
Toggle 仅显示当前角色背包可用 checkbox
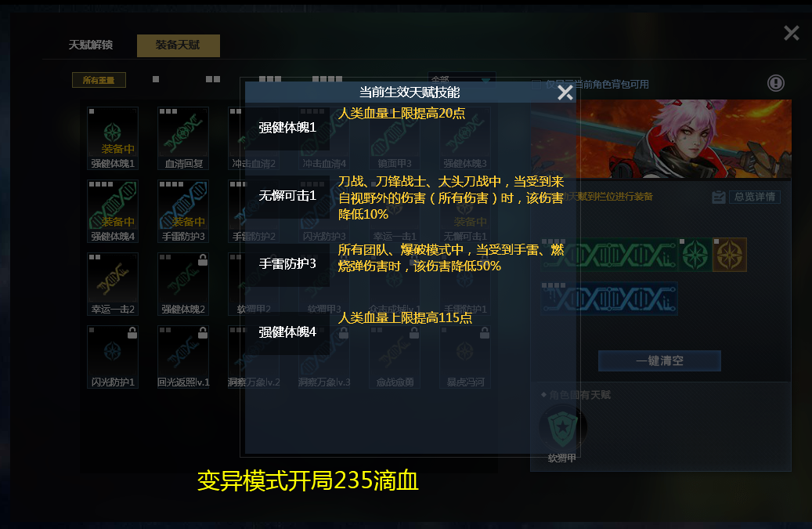(x=536, y=85)
